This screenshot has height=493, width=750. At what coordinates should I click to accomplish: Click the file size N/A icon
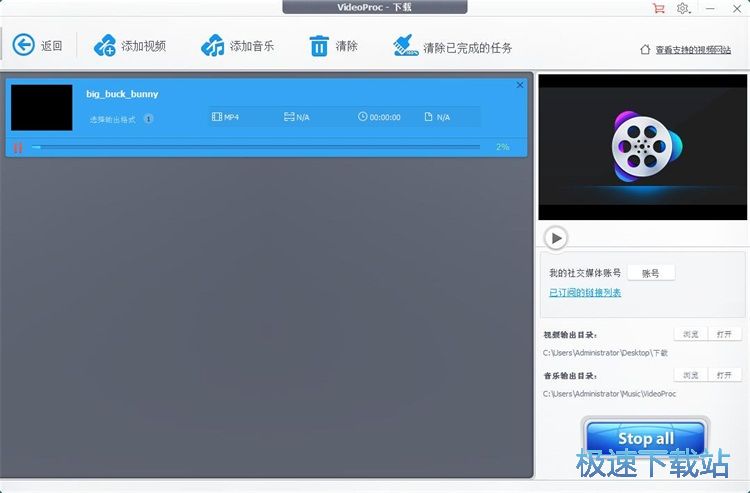(429, 117)
